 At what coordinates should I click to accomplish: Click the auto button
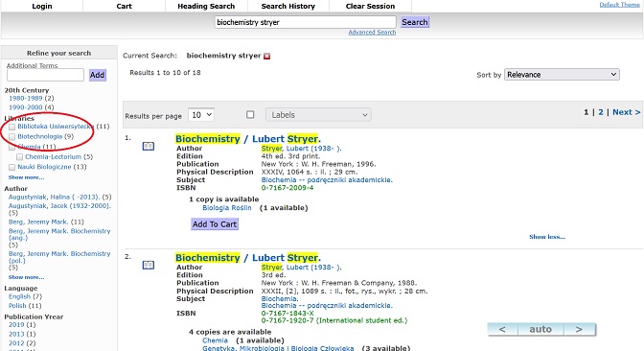(x=540, y=329)
